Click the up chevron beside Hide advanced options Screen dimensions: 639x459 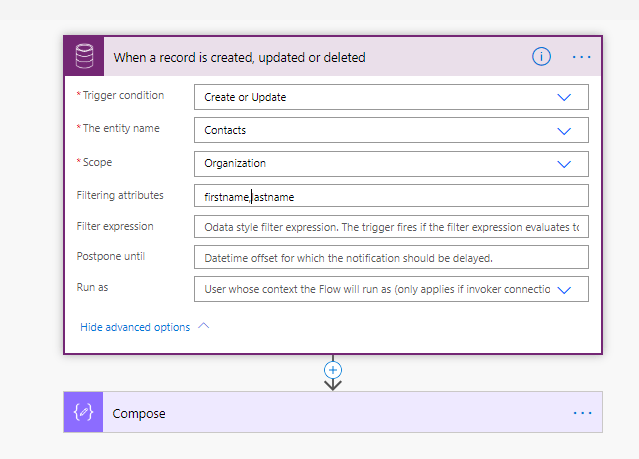(x=205, y=326)
